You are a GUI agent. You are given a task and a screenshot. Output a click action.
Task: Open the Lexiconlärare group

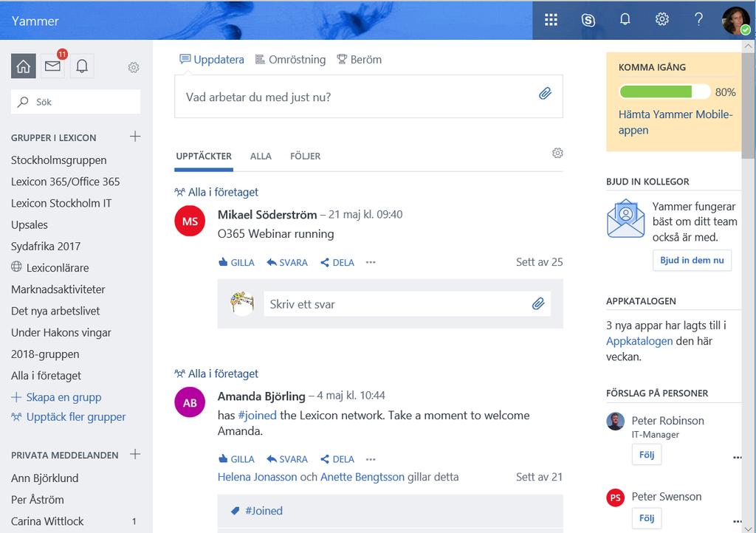pos(49,267)
